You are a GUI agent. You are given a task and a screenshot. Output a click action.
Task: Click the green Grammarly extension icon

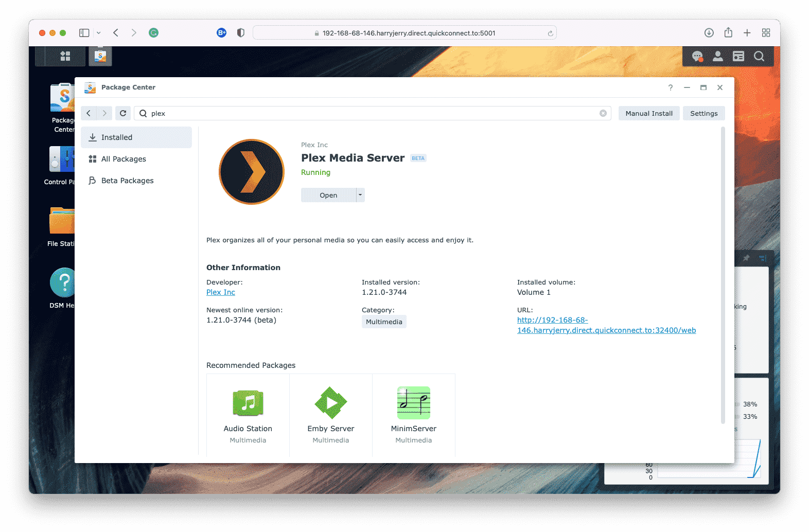[153, 33]
